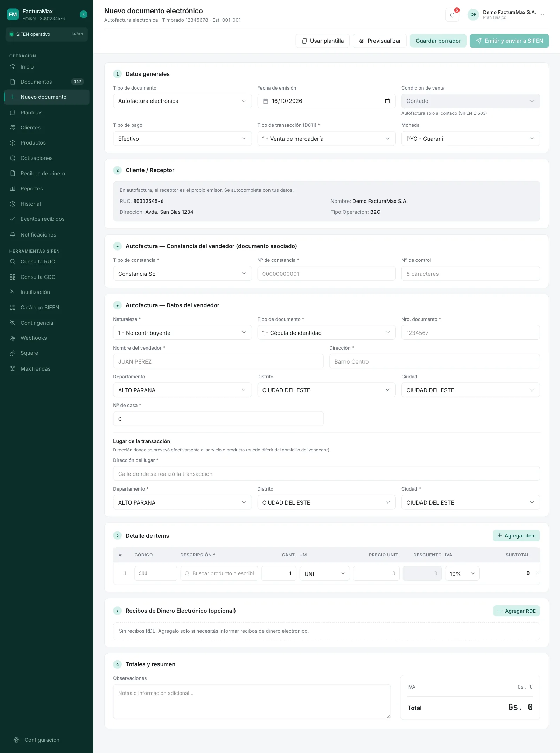
Task: Click the Webhooks sidebar icon
Action: tap(13, 338)
